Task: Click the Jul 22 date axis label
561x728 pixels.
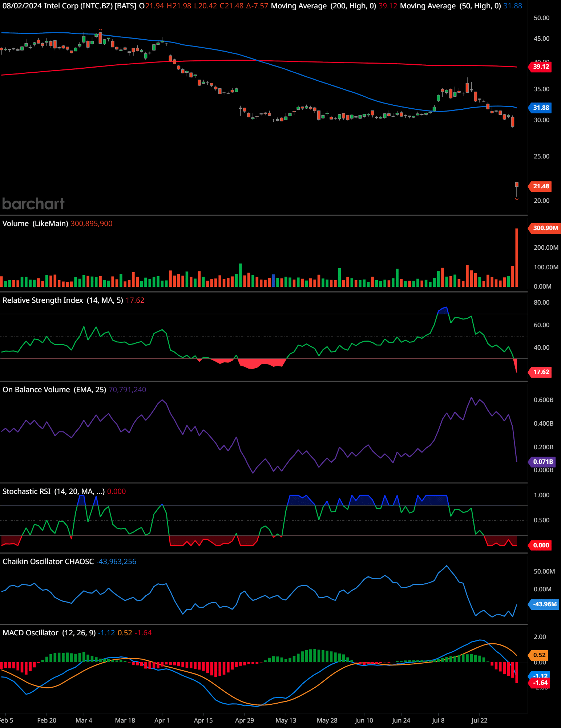Action: click(x=479, y=720)
